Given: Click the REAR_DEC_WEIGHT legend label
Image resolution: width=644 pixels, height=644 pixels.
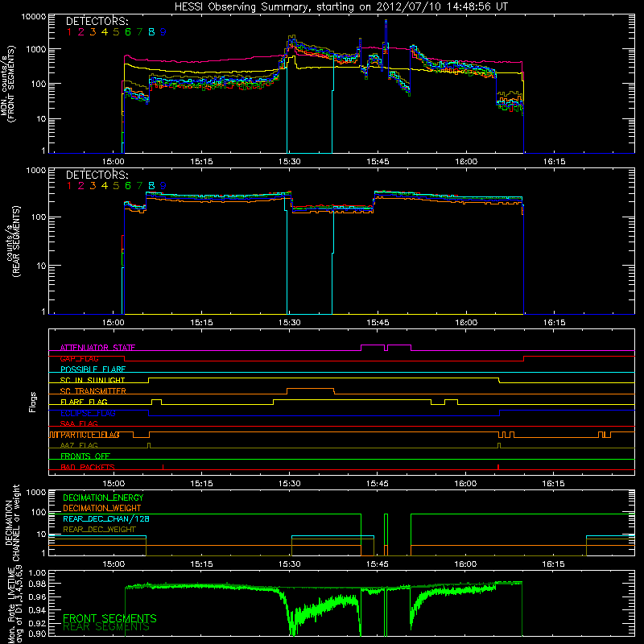Looking at the screenshot, I should tap(99, 530).
